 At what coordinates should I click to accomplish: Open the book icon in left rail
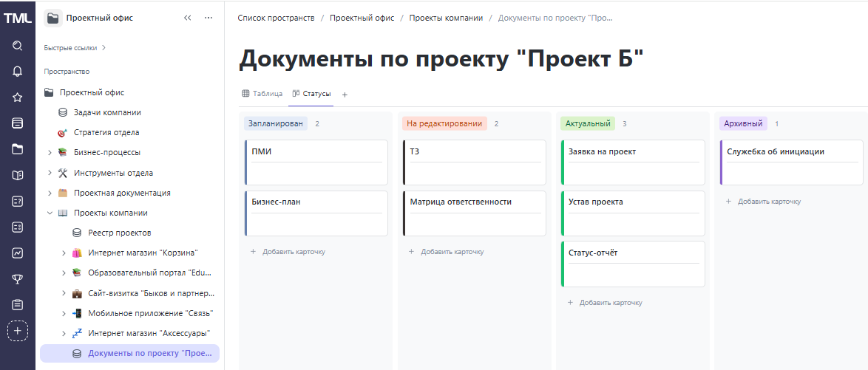pos(17,175)
